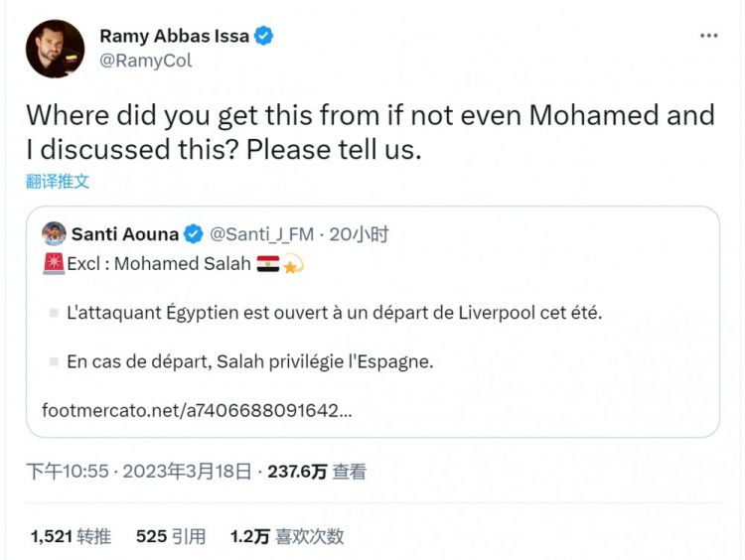Click Santi Aouna's verified checkmark
Image resolution: width=745 pixels, height=560 pixels.
pos(195,235)
